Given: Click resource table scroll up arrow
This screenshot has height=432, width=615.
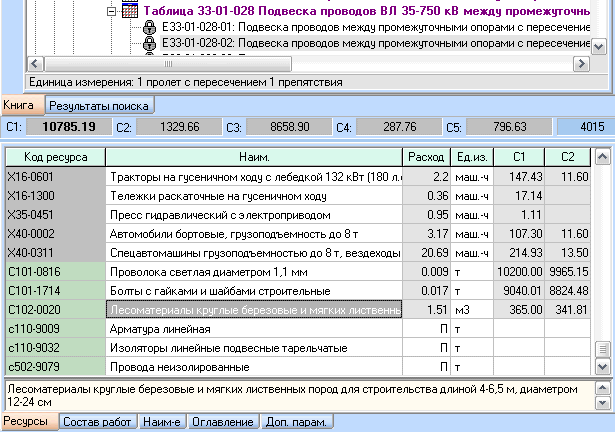Looking at the screenshot, I should [602, 157].
